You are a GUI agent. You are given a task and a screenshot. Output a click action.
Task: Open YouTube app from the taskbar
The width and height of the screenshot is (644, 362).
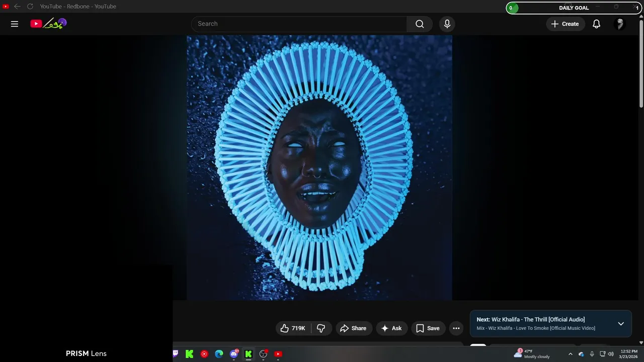(278, 354)
